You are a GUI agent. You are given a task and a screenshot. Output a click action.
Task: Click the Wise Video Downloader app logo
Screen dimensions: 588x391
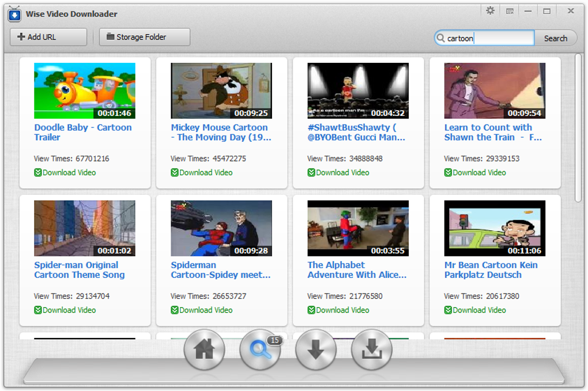tap(14, 14)
